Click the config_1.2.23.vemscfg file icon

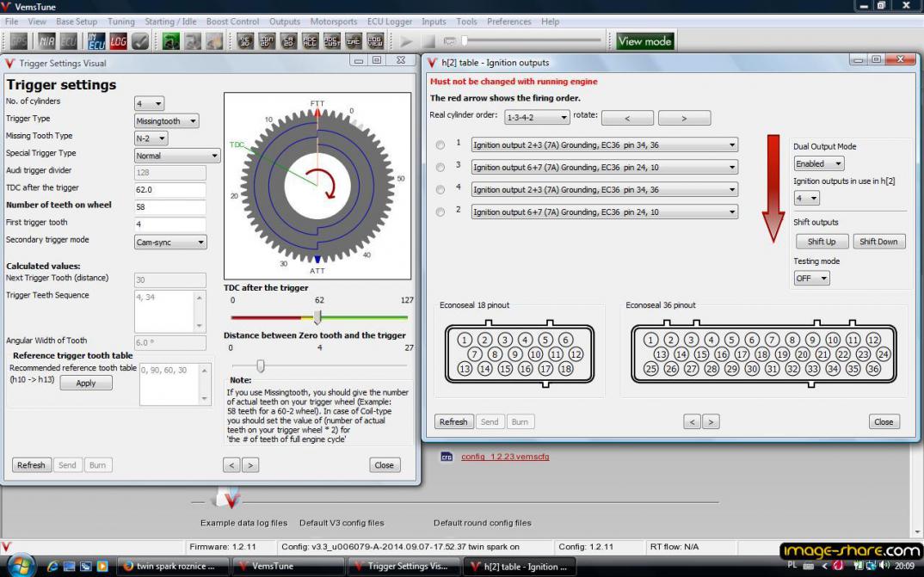447,457
